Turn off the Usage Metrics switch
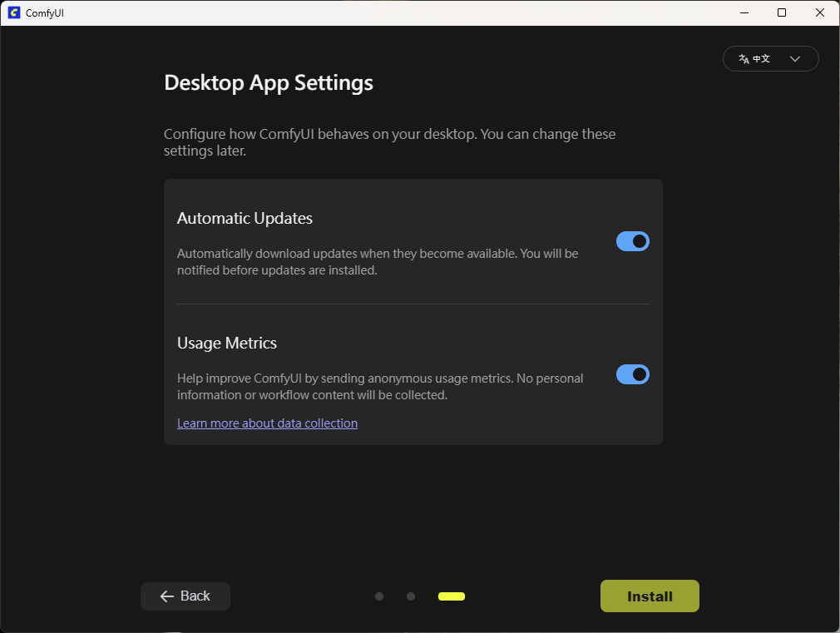 click(x=632, y=374)
